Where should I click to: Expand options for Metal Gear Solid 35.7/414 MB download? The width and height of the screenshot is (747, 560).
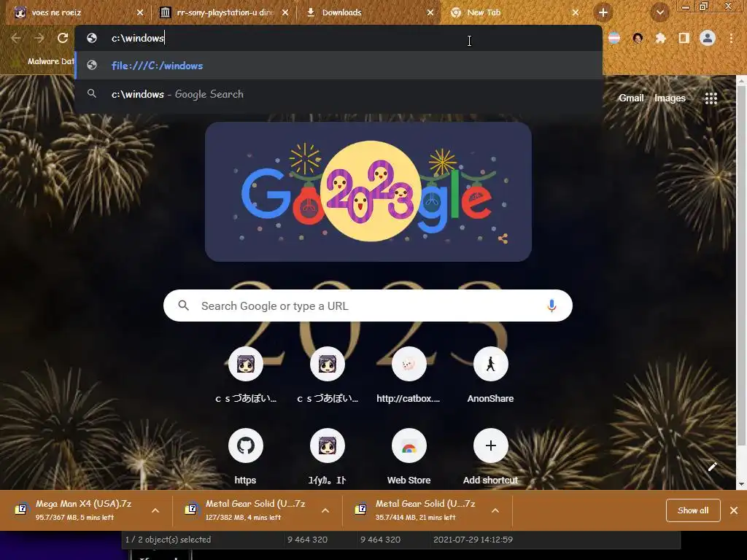coord(495,510)
